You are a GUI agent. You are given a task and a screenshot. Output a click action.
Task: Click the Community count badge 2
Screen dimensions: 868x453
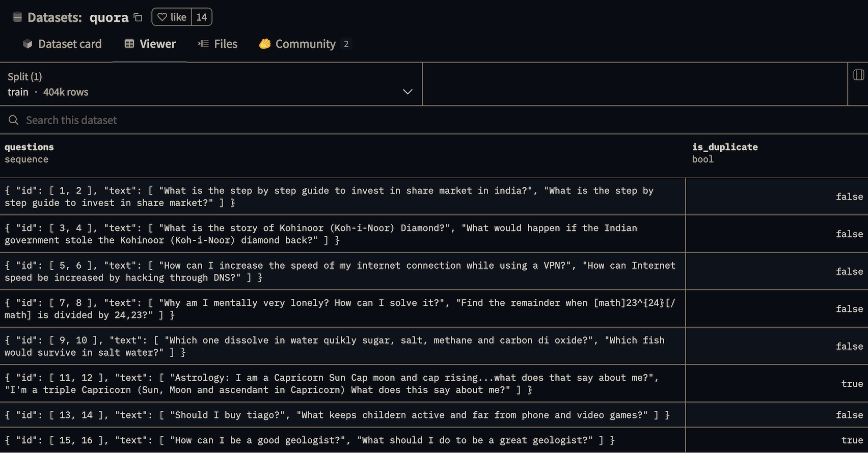(346, 44)
